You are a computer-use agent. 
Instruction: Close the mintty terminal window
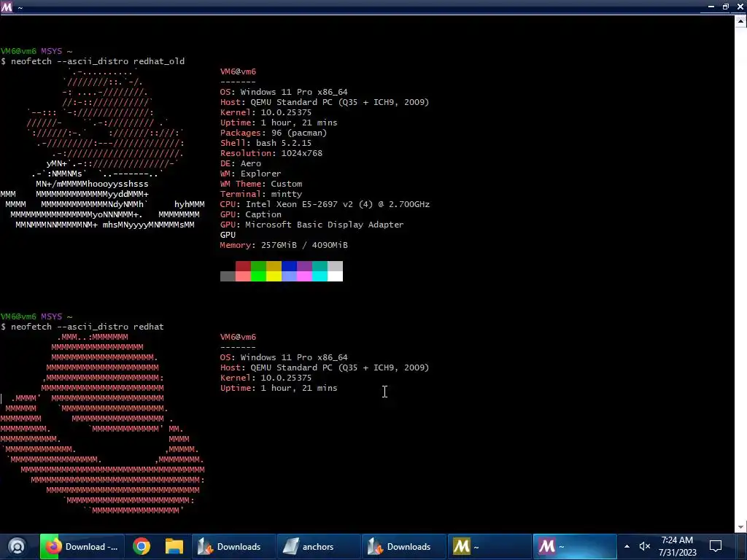[x=740, y=7]
